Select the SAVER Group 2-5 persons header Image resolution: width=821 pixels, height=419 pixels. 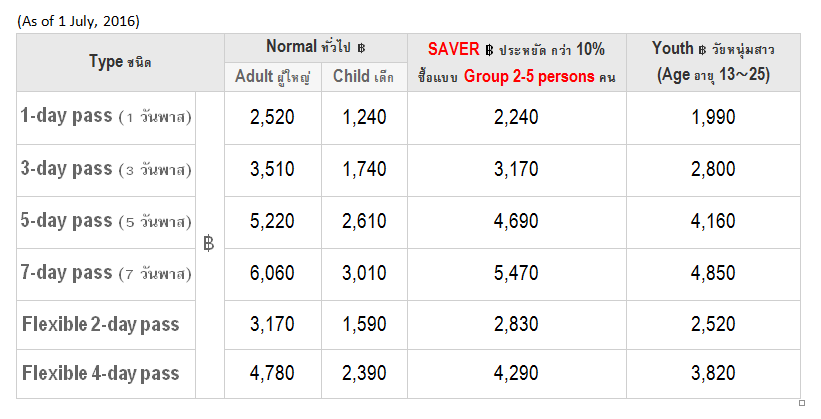(517, 63)
